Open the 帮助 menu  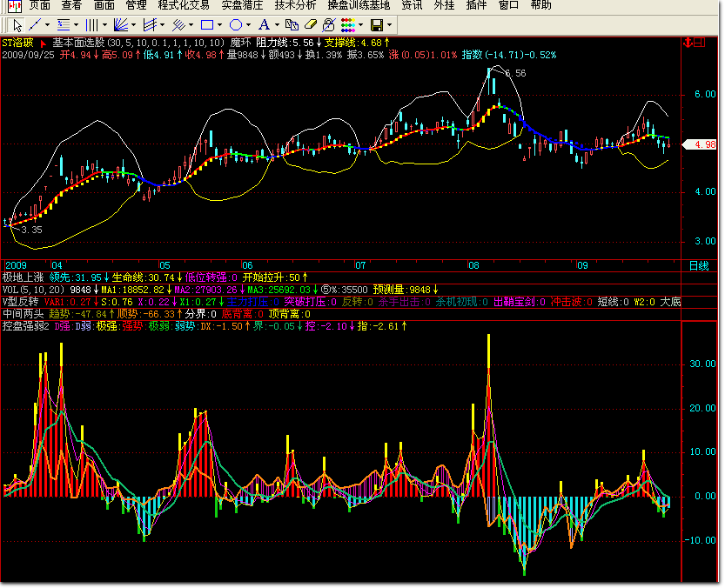(x=541, y=5)
